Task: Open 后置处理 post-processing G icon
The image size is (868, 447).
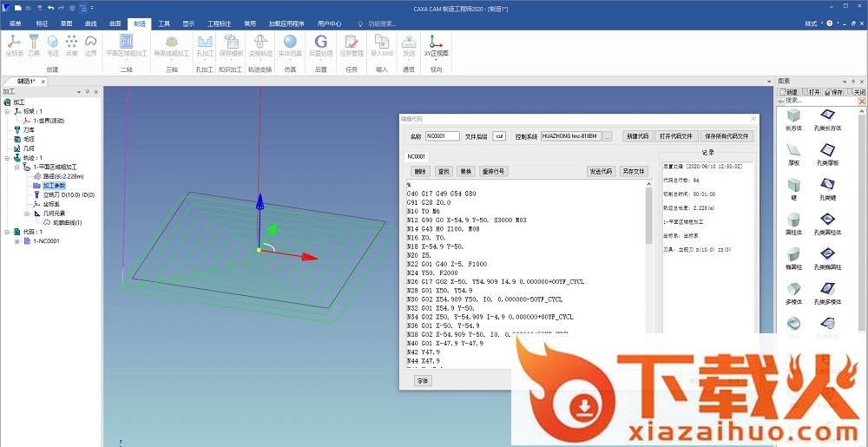Action: [320, 45]
